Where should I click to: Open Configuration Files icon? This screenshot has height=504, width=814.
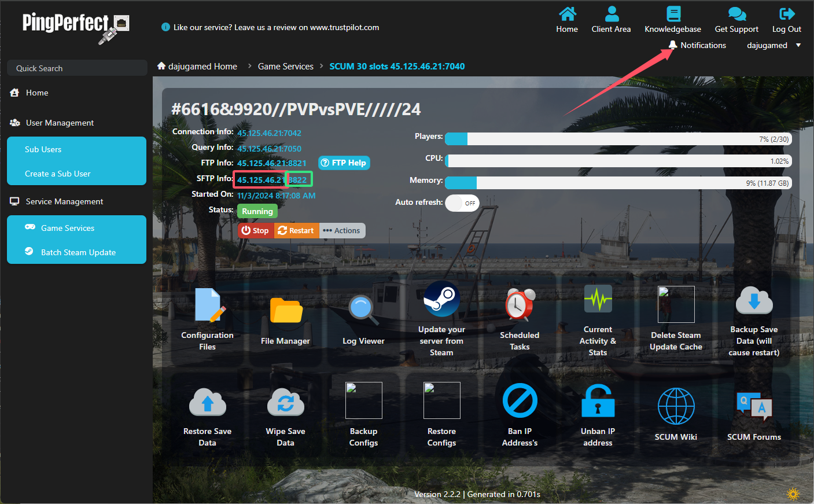tap(208, 305)
